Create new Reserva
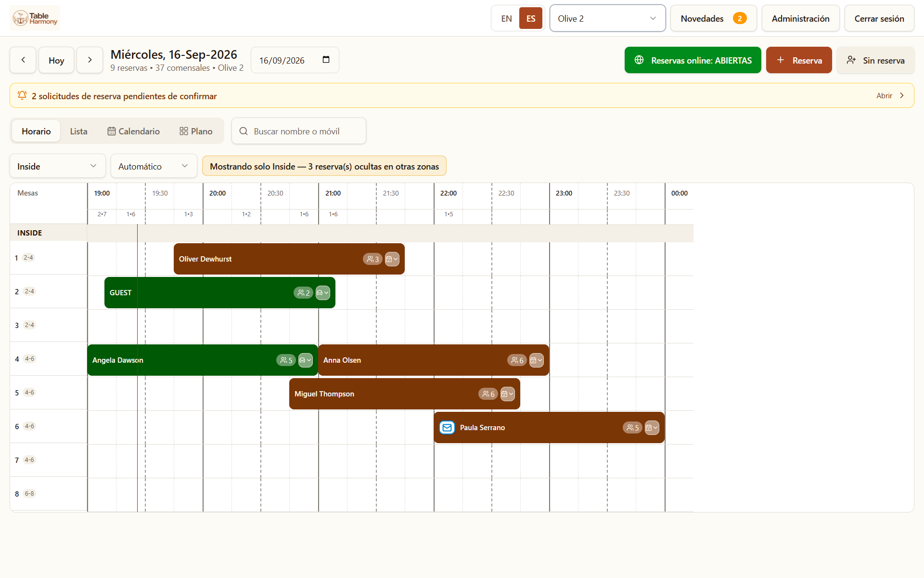Image resolution: width=924 pixels, height=578 pixels. click(x=799, y=60)
